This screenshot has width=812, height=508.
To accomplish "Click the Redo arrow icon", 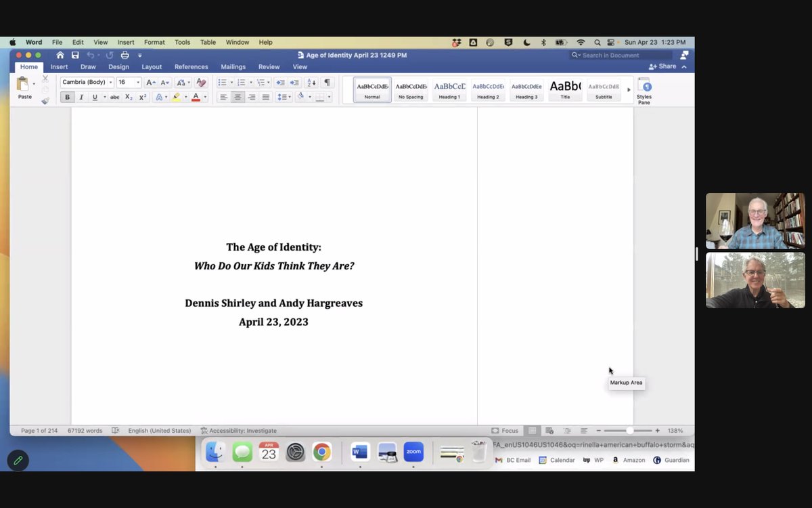I will [x=110, y=55].
